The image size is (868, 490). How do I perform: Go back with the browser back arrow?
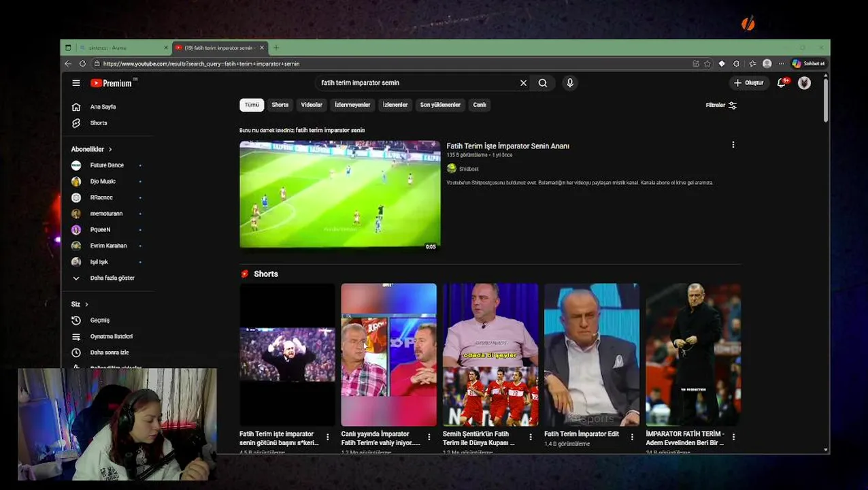(68, 64)
